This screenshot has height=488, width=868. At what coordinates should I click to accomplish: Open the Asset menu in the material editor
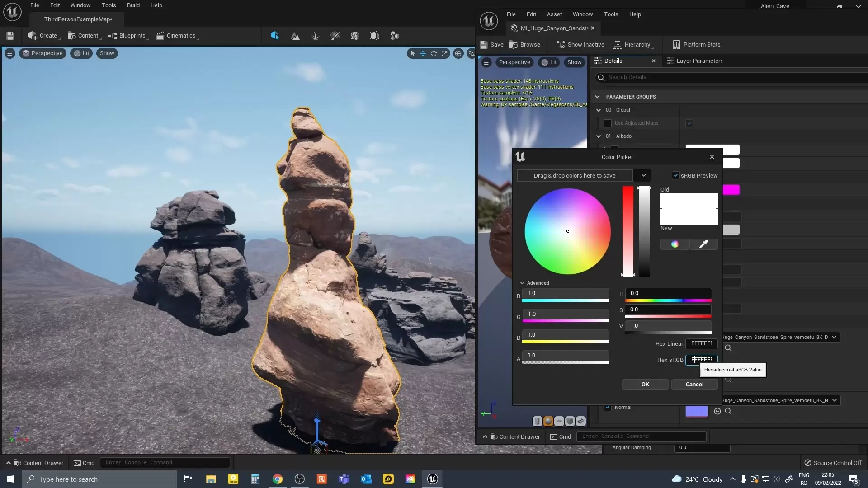pos(554,14)
